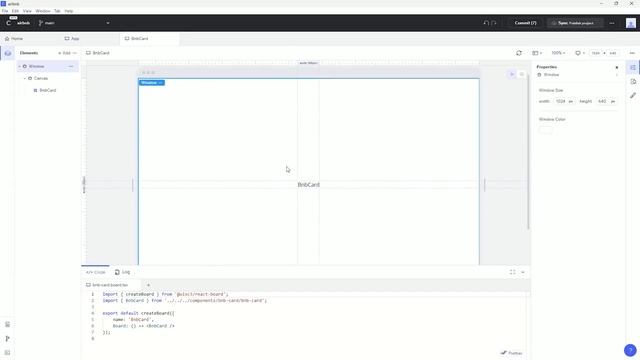The width and height of the screenshot is (640, 360).
Task: Edit the Window Size width field
Action: [564, 101]
